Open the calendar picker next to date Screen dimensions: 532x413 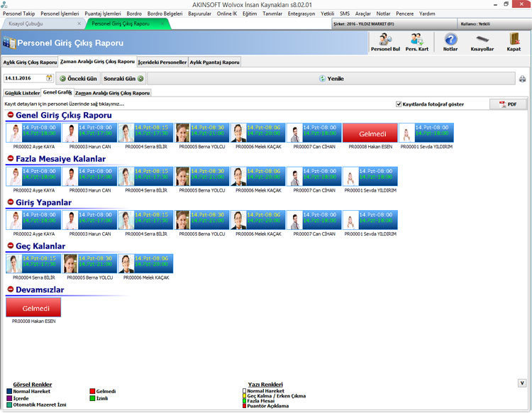[x=49, y=78]
